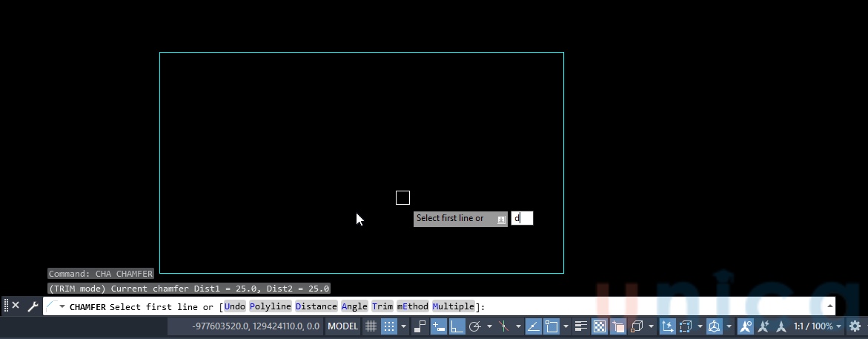Click the Isometric Drafting icon
Viewport: 868px width, 339px height.
coord(504,326)
